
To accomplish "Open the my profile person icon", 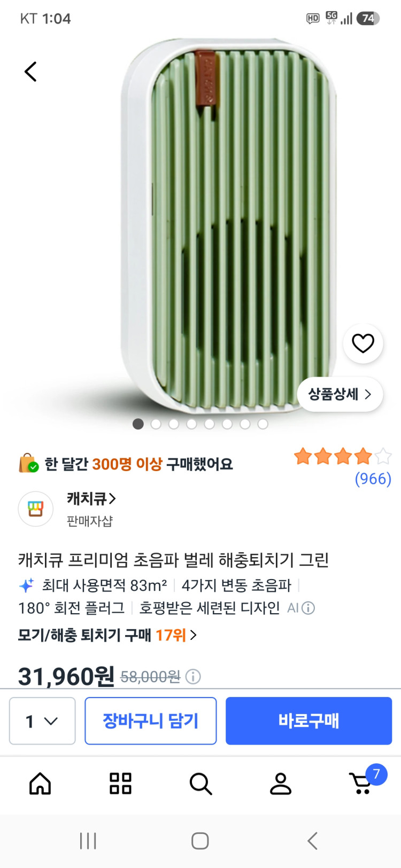I will point(281,784).
